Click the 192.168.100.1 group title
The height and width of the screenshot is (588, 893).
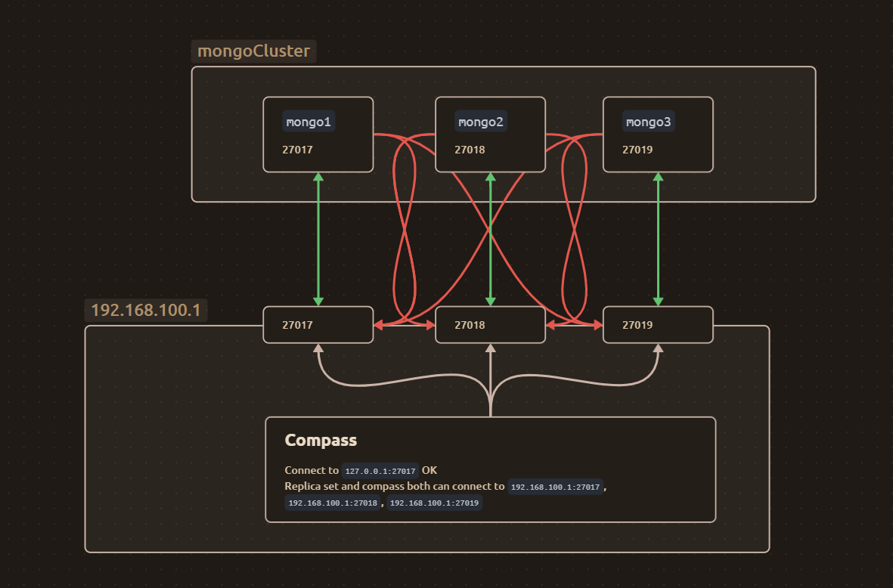(146, 310)
